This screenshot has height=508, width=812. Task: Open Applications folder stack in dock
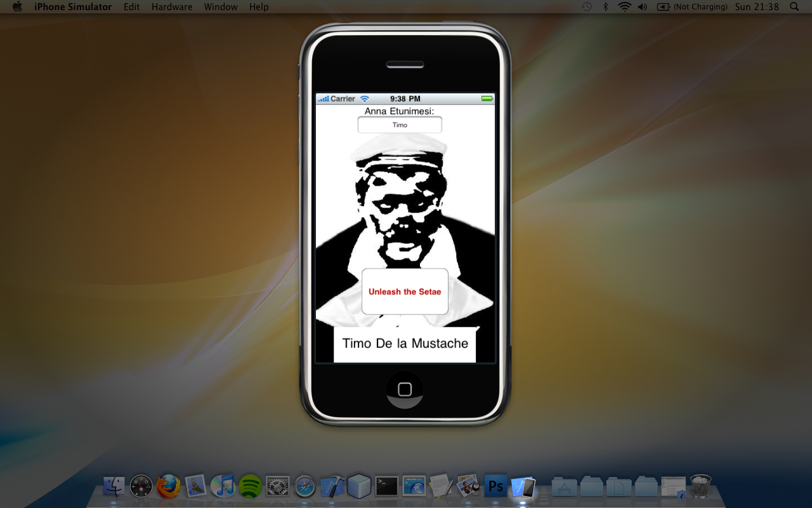click(x=564, y=486)
